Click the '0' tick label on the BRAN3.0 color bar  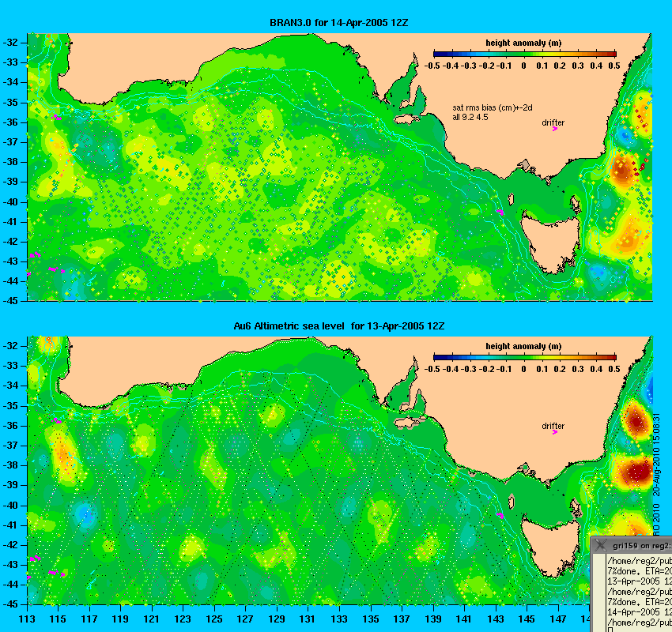523,66
